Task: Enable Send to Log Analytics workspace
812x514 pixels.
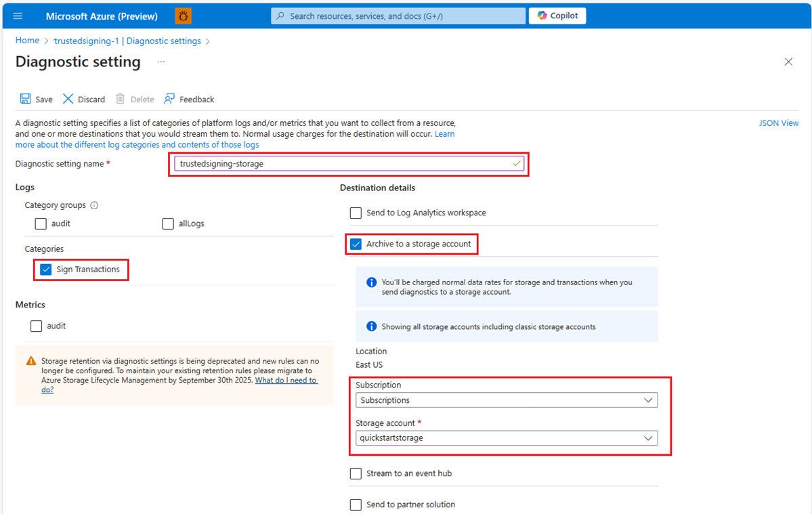Action: 356,213
